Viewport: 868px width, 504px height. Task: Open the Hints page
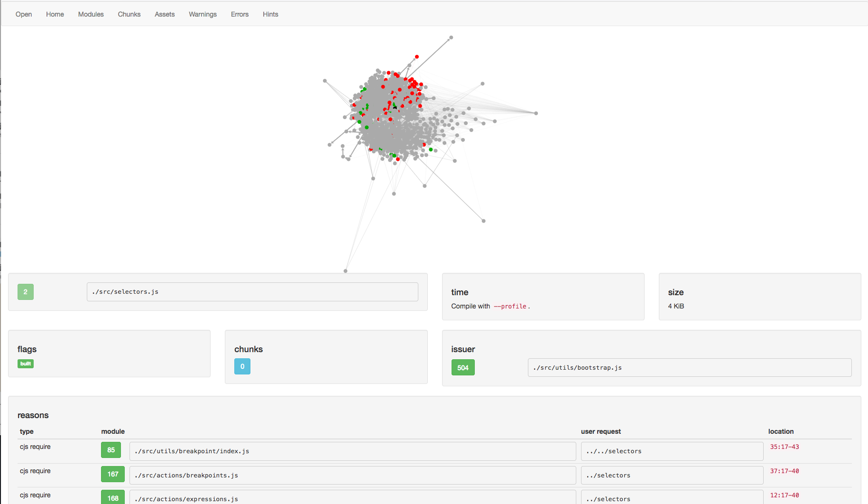[x=270, y=14]
